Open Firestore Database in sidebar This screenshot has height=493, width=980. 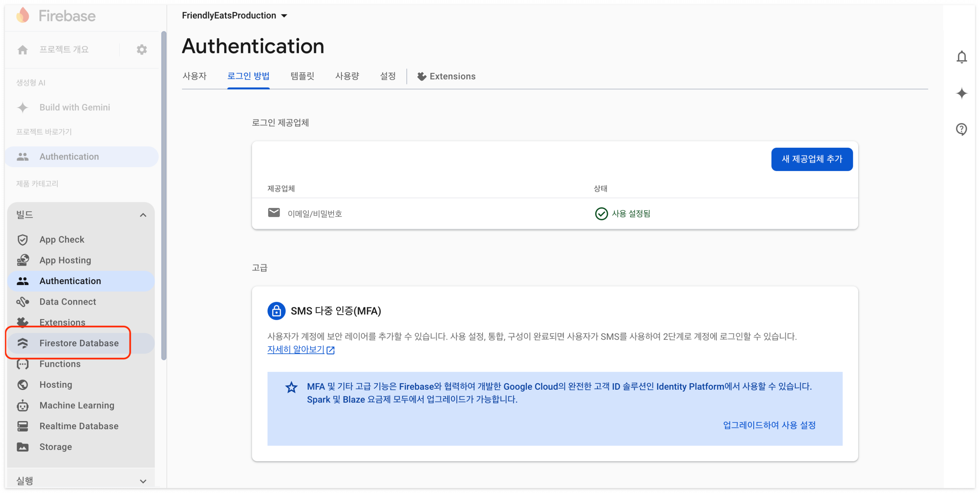pos(79,343)
